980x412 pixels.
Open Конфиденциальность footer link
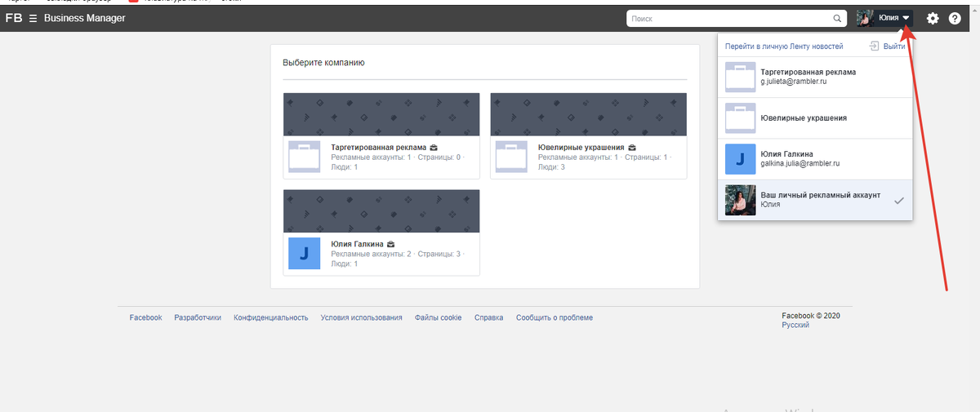tap(271, 317)
